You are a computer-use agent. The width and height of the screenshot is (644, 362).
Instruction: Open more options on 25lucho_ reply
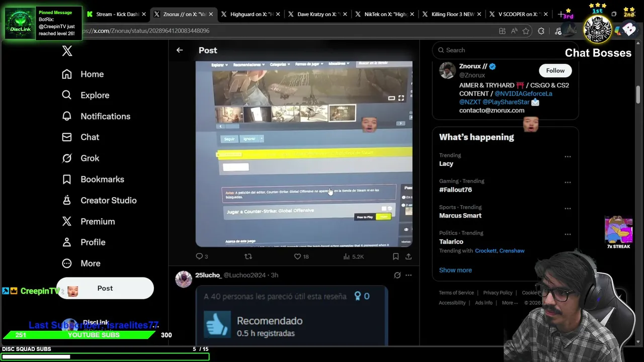click(409, 275)
